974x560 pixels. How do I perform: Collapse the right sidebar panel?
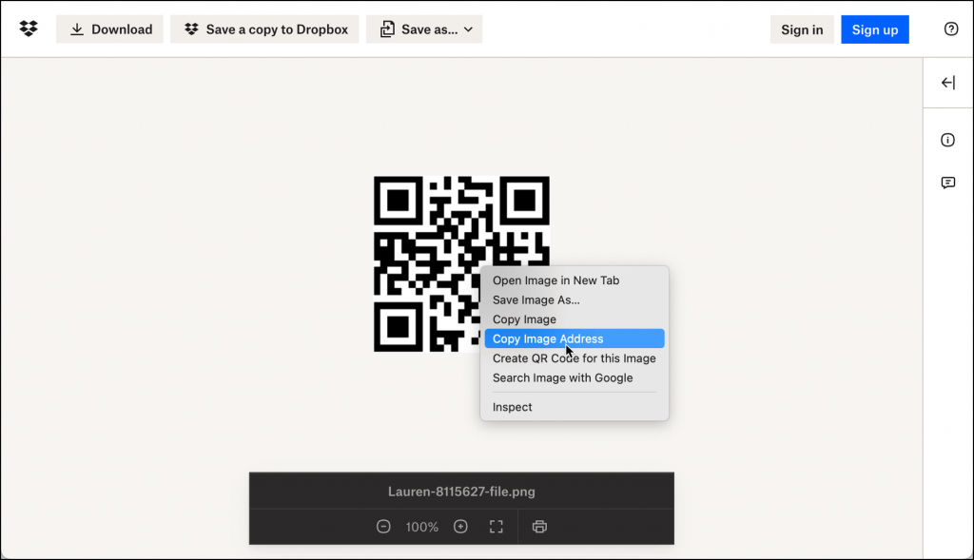pos(947,83)
